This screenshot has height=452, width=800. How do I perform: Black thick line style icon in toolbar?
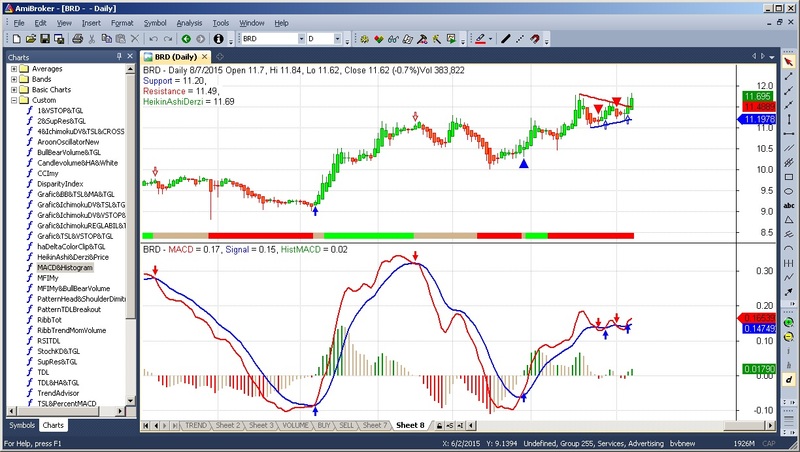coord(505,39)
